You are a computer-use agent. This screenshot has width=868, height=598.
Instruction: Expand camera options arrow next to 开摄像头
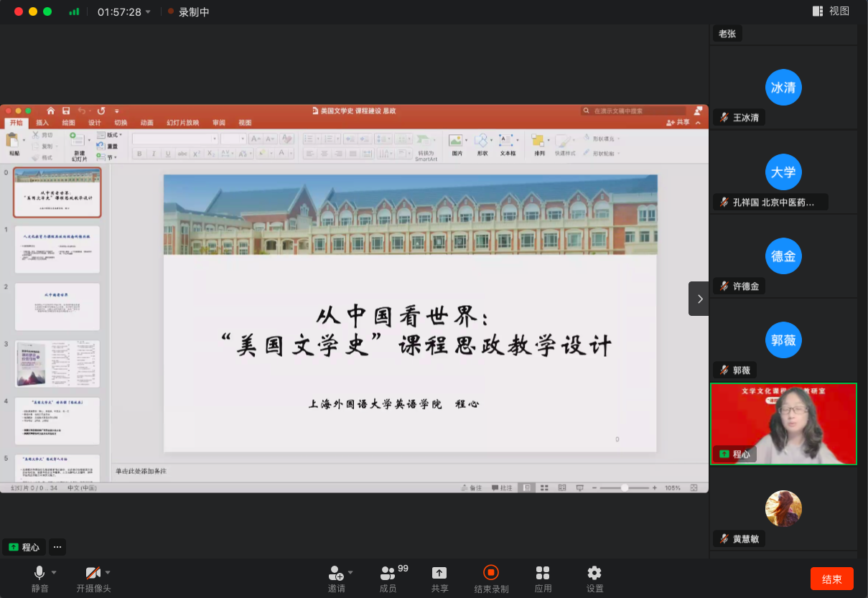(x=108, y=572)
